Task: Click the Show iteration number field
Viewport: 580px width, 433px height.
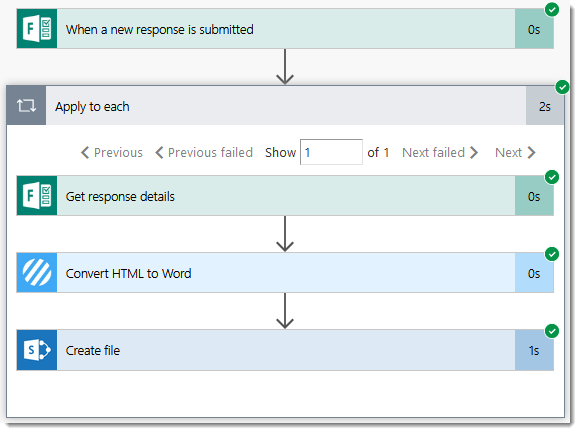Action: (331, 152)
